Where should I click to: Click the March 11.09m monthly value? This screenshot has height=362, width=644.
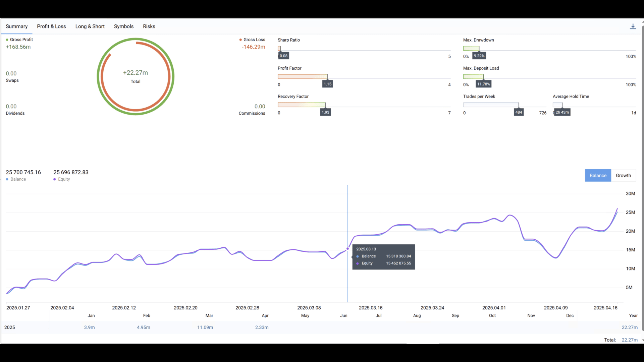pos(205,327)
